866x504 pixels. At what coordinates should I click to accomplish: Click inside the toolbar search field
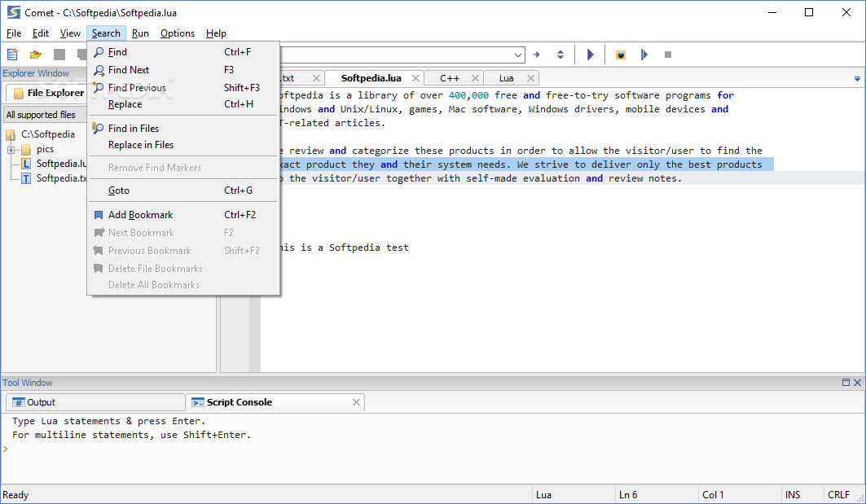click(x=397, y=55)
